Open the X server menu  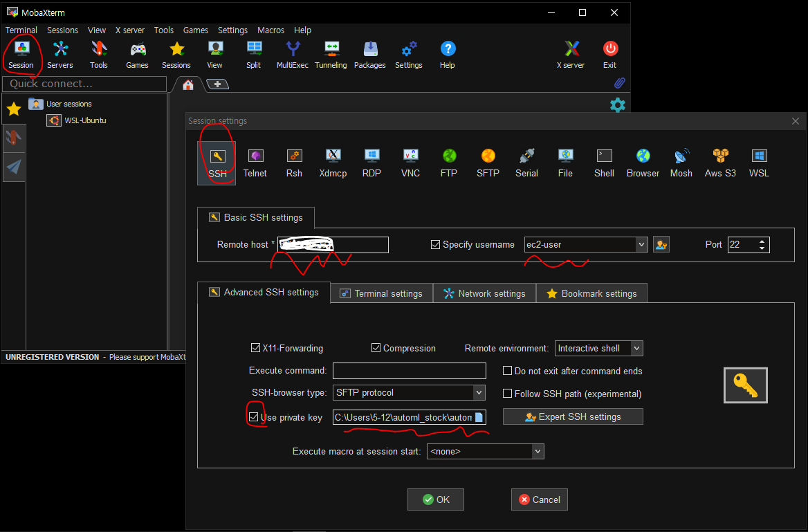click(130, 30)
